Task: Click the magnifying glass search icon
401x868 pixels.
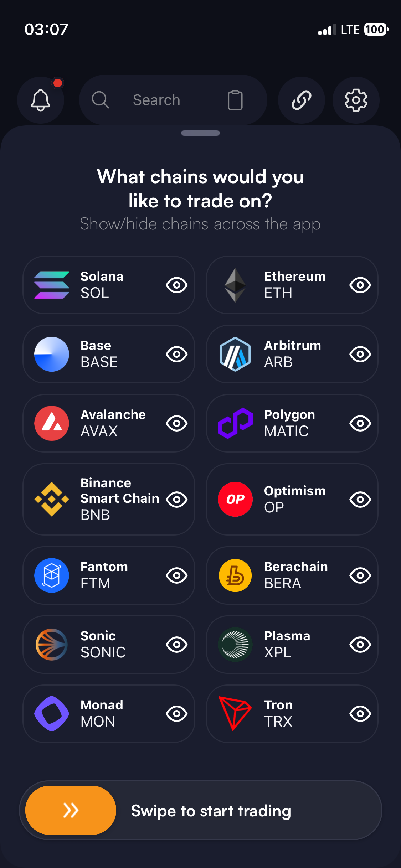Action: pos(100,100)
